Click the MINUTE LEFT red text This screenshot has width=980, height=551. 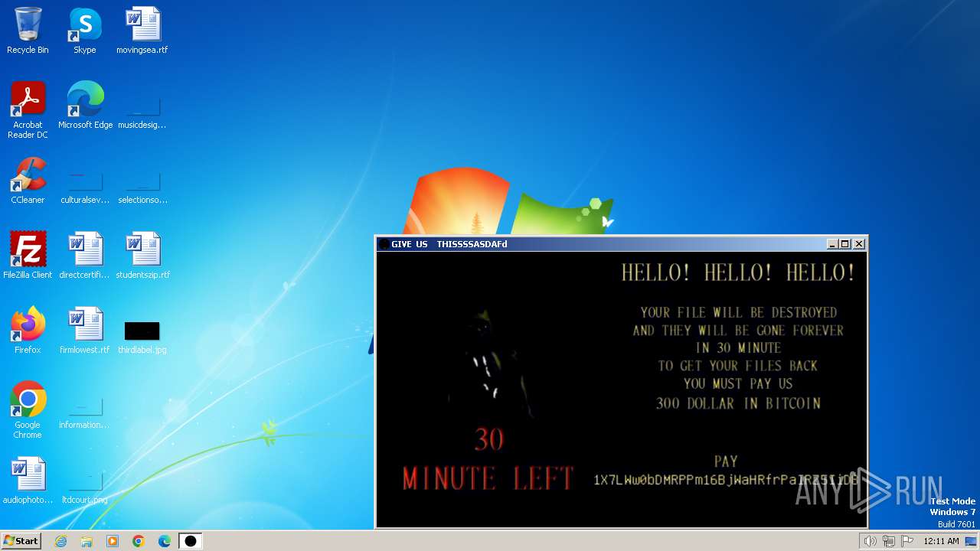coord(488,478)
